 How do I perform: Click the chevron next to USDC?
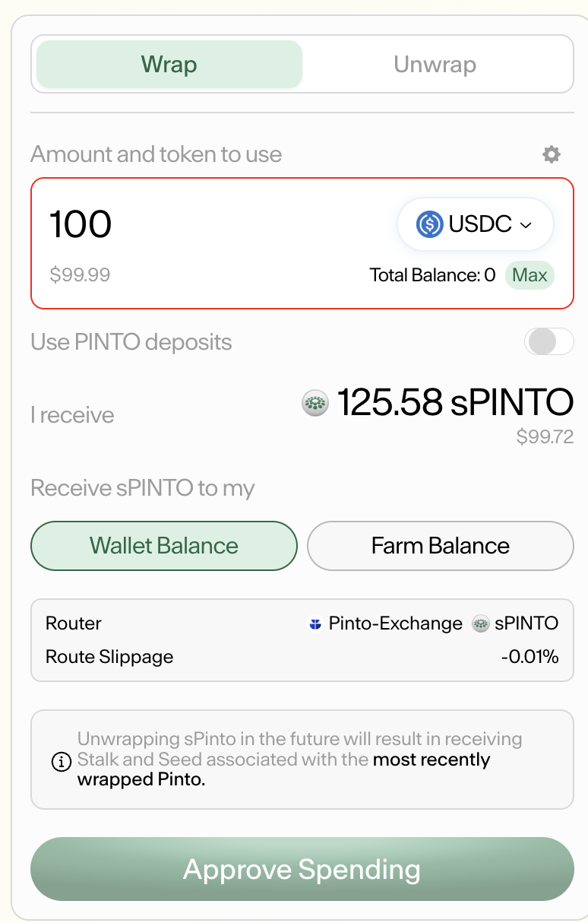click(x=526, y=225)
